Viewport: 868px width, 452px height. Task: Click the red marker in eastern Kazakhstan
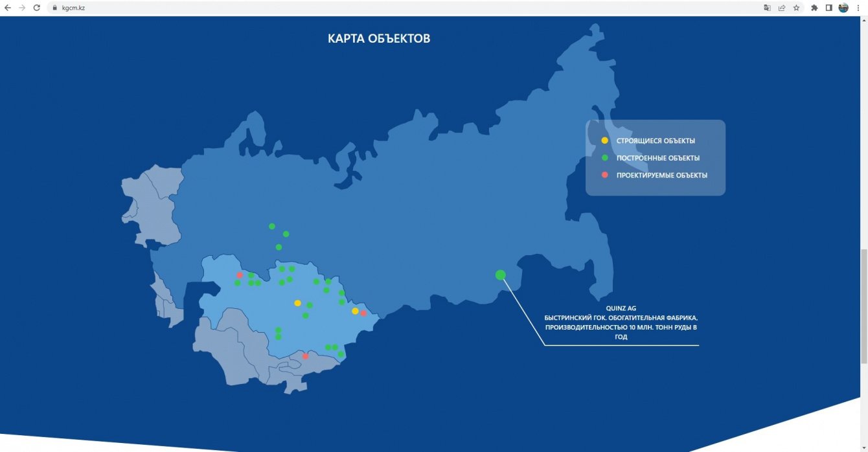pos(363,313)
